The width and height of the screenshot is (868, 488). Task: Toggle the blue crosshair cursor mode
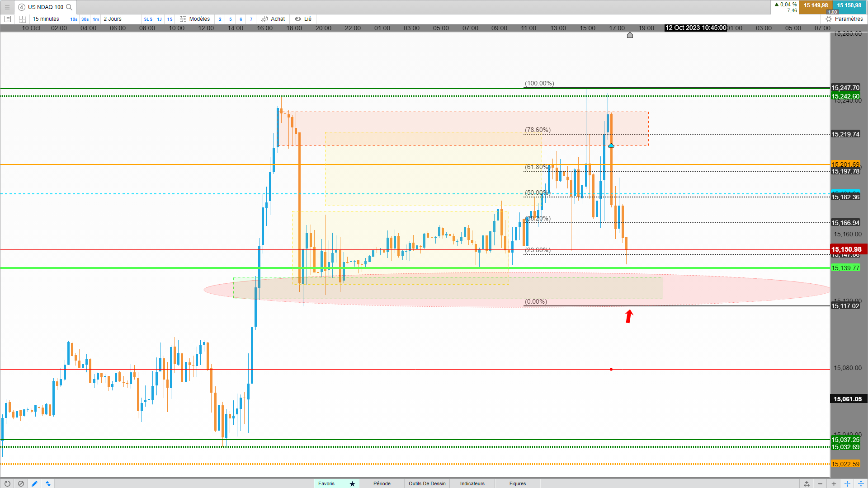point(847,483)
